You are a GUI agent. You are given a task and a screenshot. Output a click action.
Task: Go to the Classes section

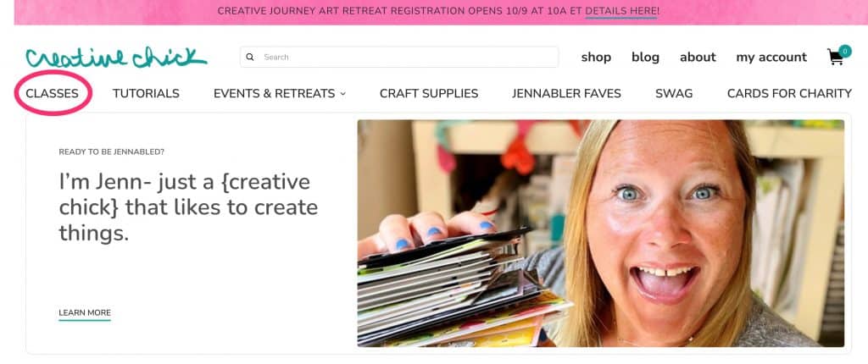52,93
